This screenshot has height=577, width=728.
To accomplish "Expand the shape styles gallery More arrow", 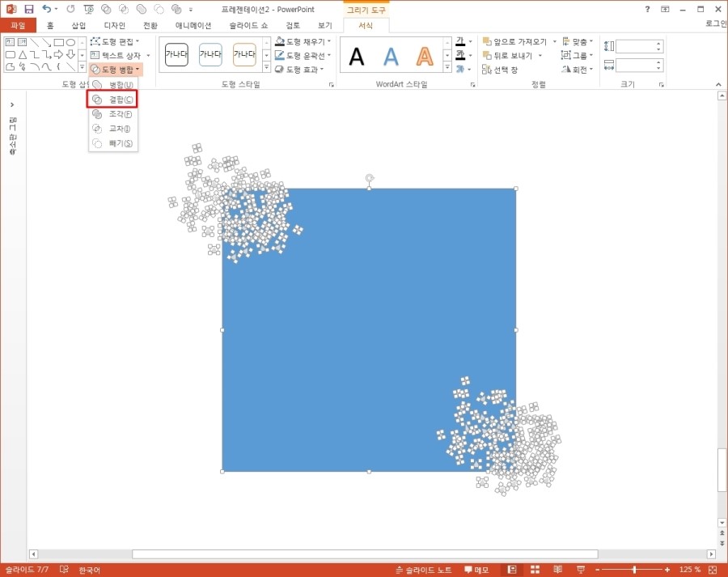I will coord(266,67).
